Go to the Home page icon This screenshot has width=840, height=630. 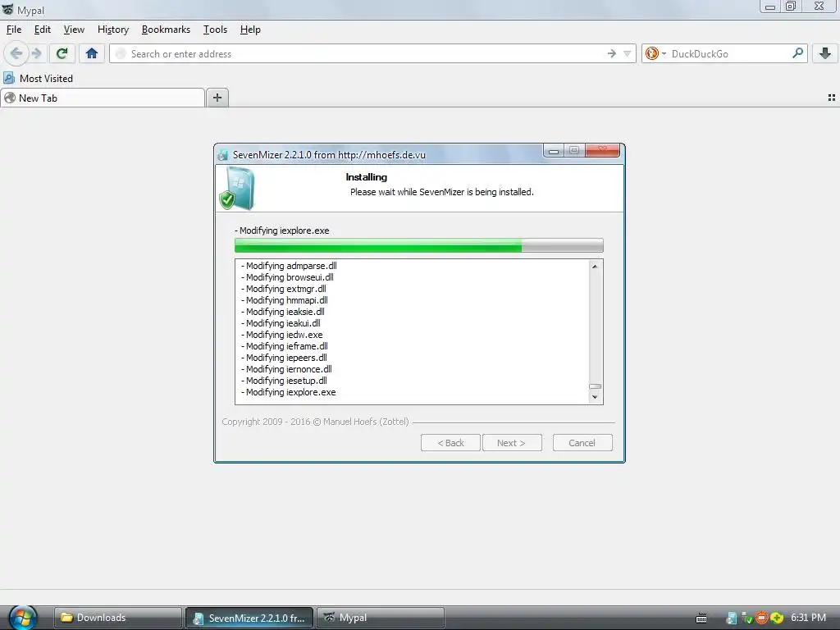92,53
